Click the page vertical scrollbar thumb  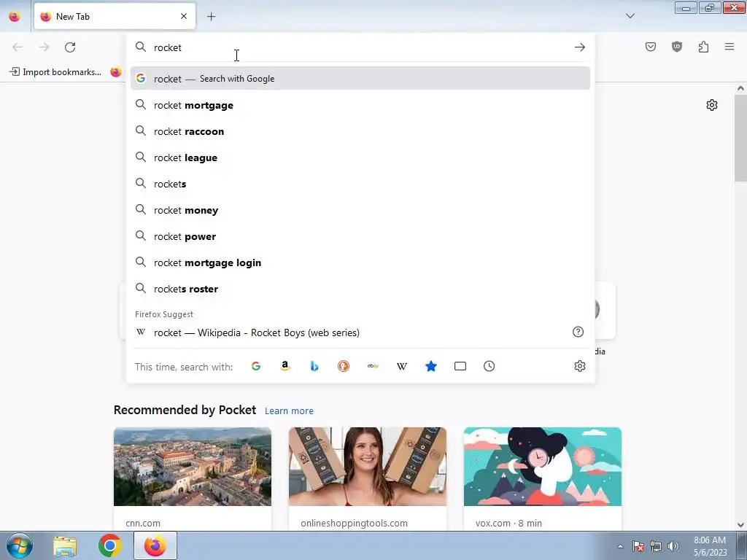(740, 138)
